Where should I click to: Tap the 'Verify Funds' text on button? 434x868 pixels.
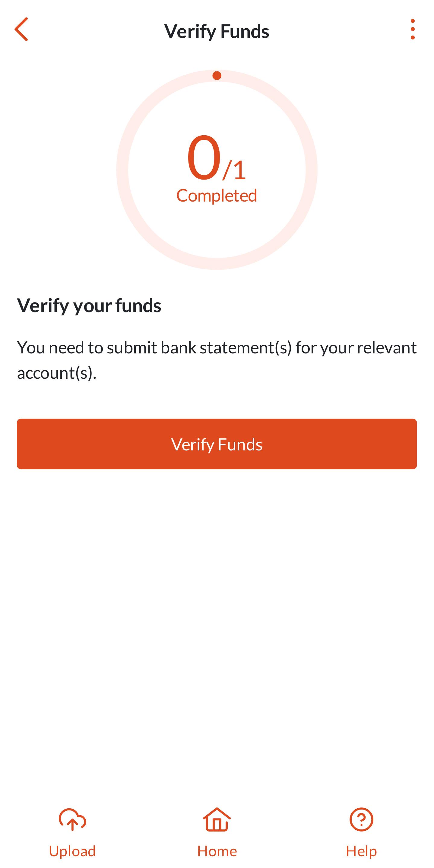[217, 444]
